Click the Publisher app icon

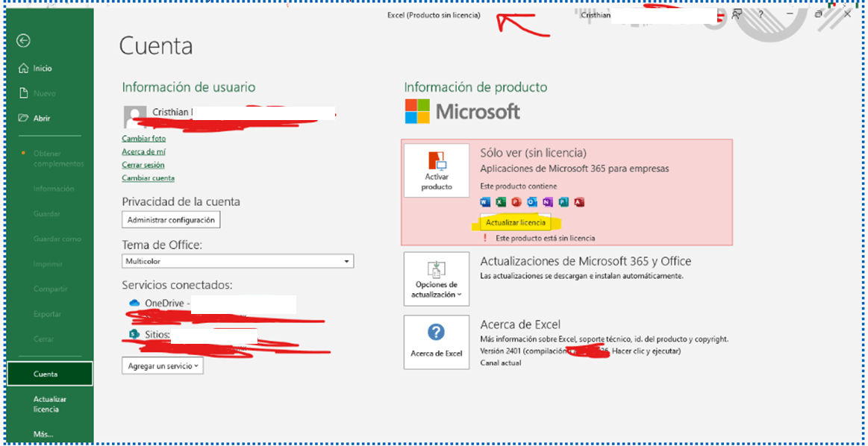[563, 202]
